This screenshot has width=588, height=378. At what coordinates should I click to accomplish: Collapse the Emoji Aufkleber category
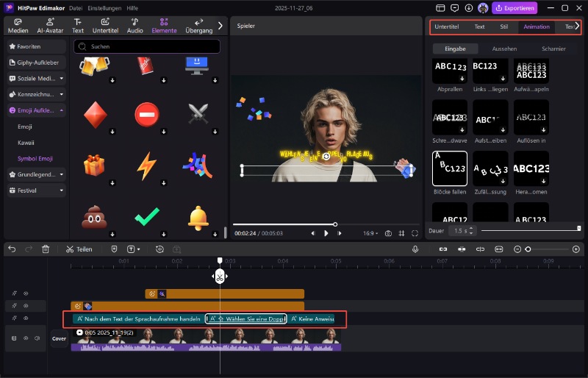(62, 110)
